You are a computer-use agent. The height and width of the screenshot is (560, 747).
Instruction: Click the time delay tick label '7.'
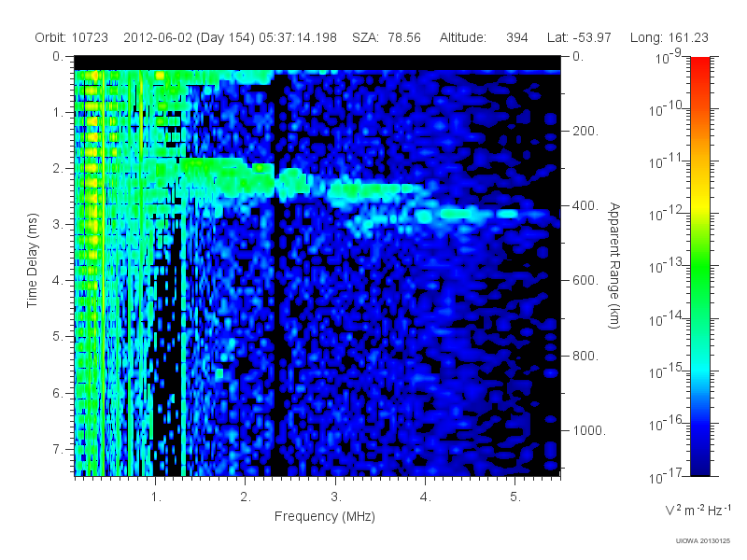[x=58, y=449]
